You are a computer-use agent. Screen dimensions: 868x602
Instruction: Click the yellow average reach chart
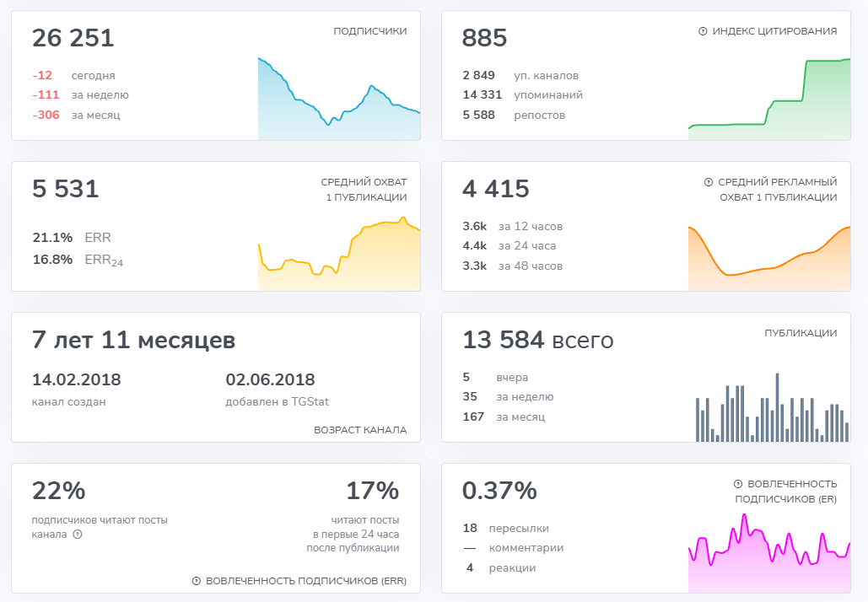click(x=338, y=257)
